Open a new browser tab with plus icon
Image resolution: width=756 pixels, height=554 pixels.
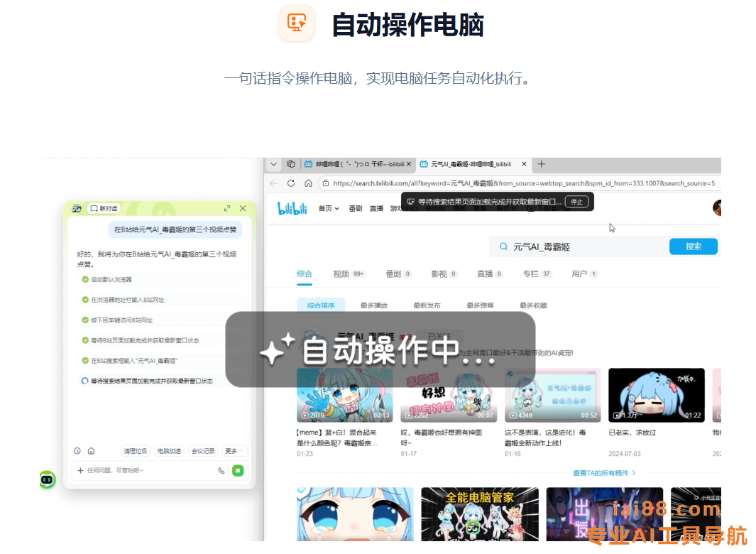click(542, 164)
